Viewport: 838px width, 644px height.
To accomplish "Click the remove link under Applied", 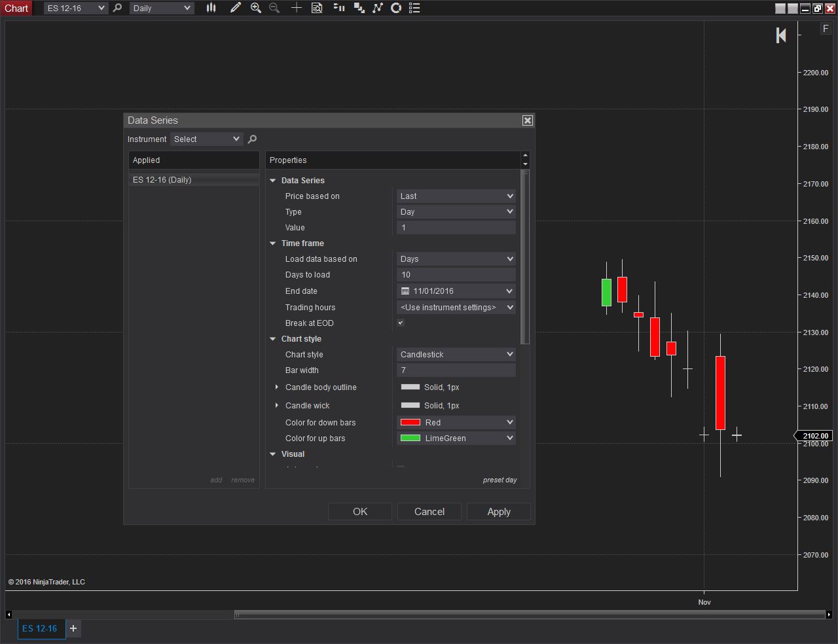I will (x=243, y=480).
